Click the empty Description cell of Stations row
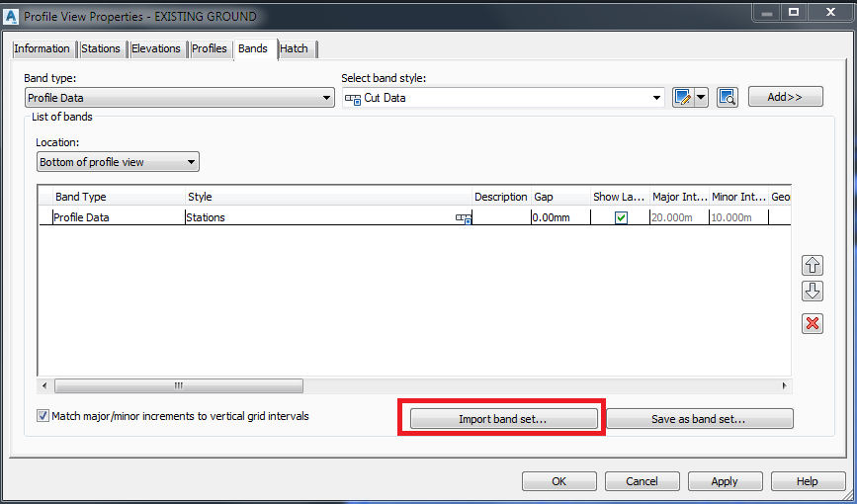Image resolution: width=857 pixels, height=504 pixels. point(501,217)
